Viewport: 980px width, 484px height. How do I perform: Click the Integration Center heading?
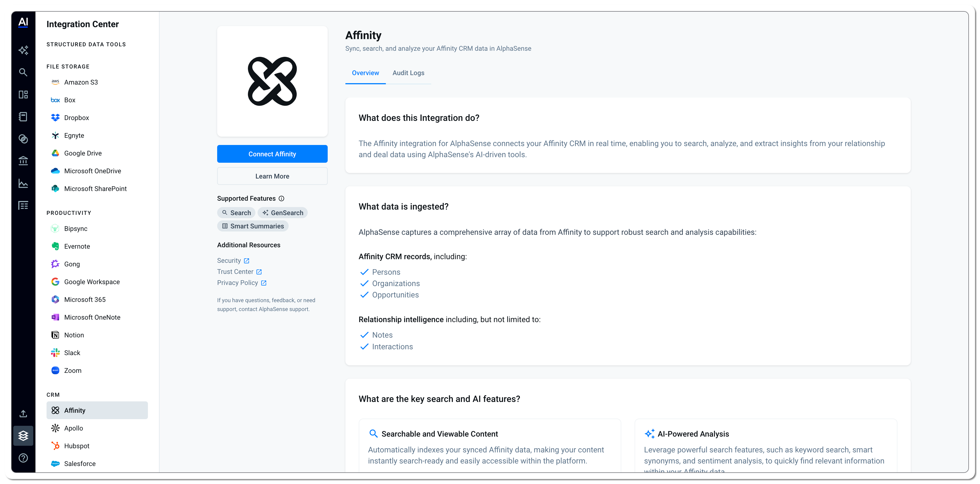pos(83,24)
